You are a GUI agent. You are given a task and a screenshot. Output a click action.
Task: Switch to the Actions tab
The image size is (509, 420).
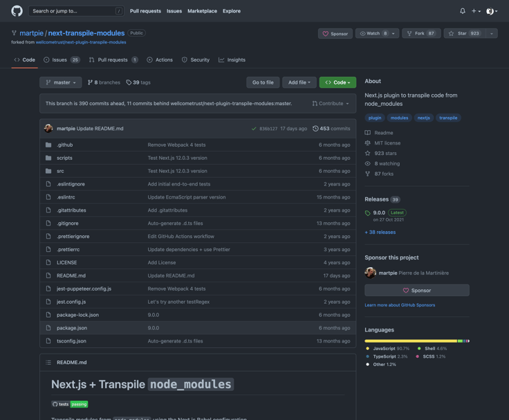160,60
